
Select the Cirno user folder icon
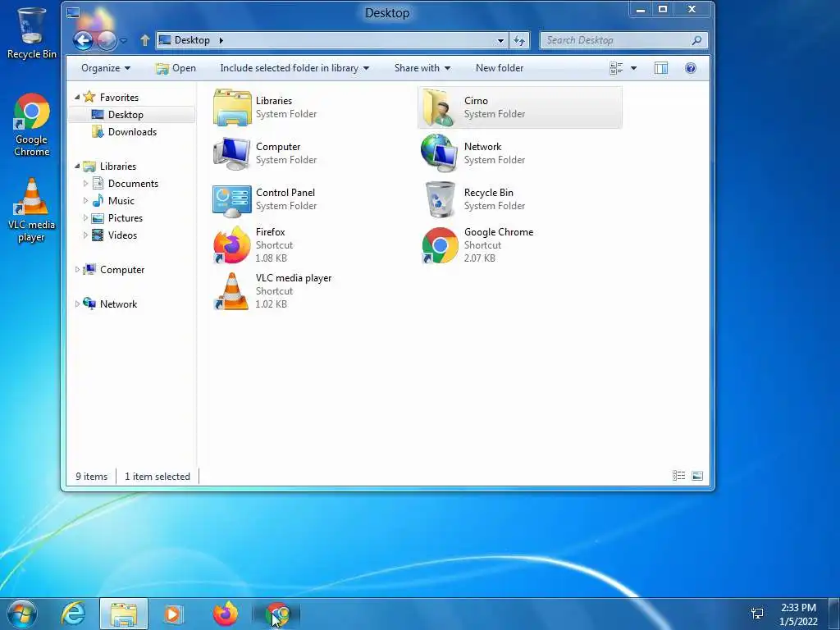[440, 107]
